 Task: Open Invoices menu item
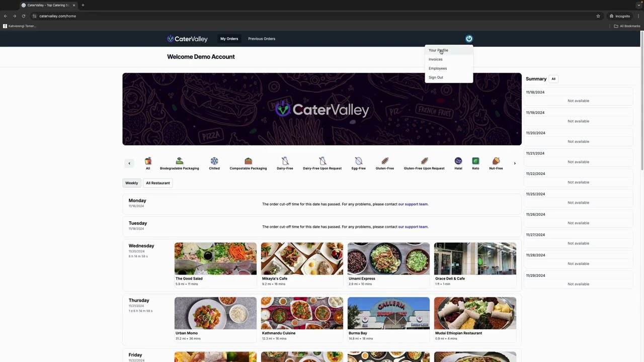[x=449, y=59]
